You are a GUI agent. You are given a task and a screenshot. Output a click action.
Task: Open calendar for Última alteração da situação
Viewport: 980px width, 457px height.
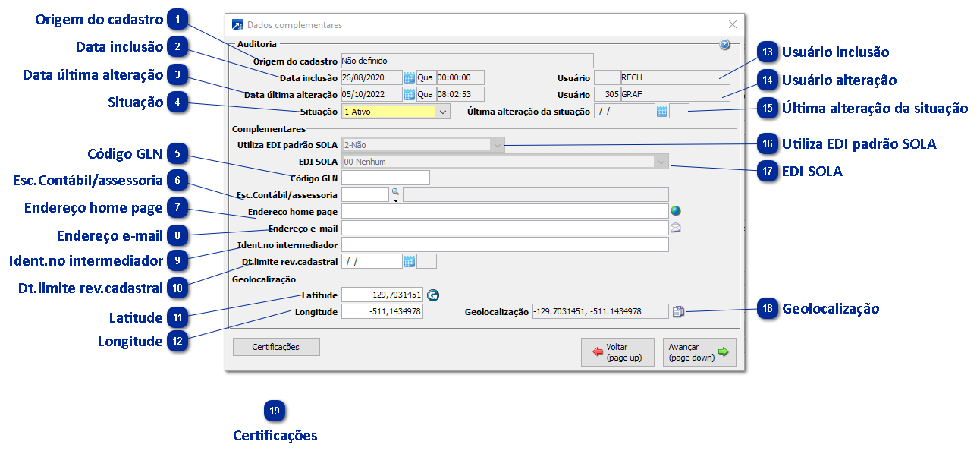(661, 112)
